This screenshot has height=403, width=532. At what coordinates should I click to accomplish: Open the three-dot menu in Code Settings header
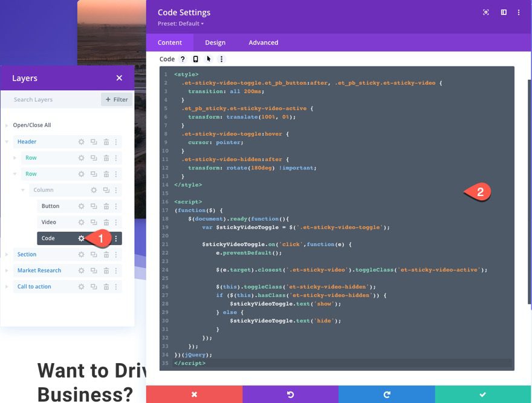coord(518,12)
